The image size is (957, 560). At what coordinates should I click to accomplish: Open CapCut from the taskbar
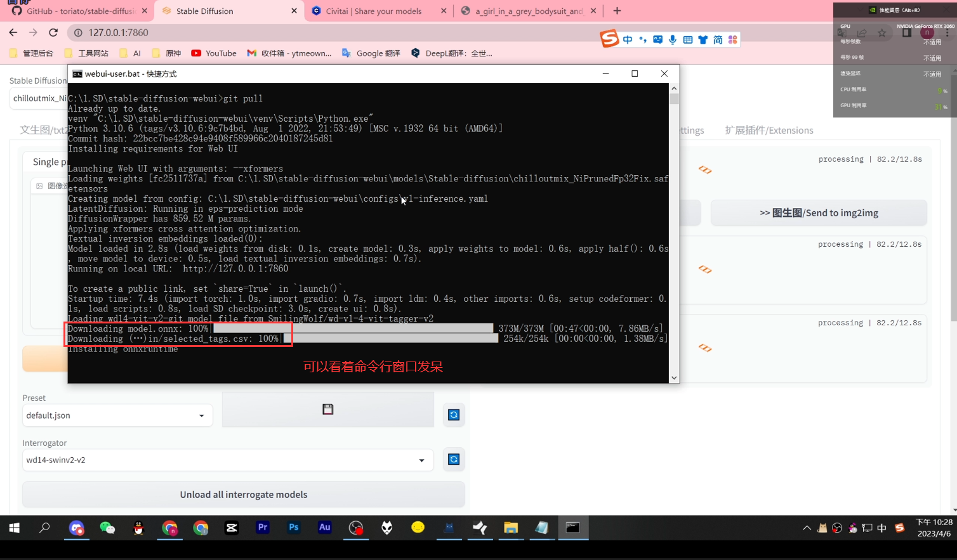pos(232,528)
